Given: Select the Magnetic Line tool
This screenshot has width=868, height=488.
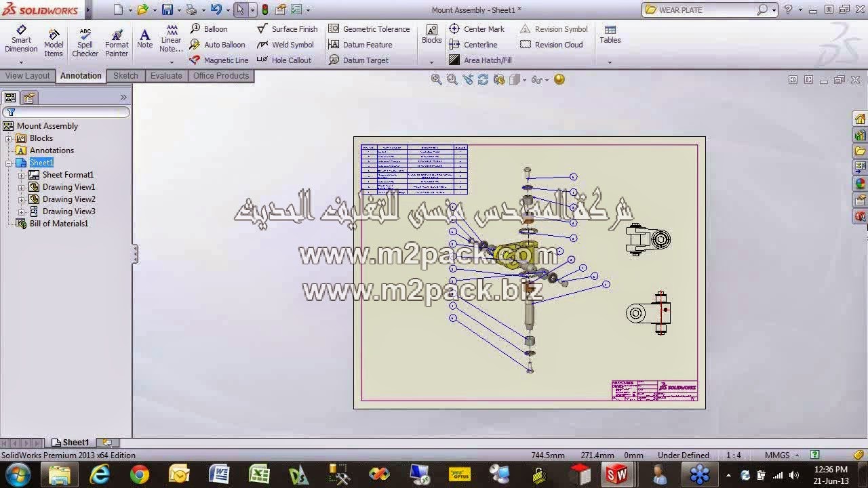Looking at the screenshot, I should pos(219,60).
